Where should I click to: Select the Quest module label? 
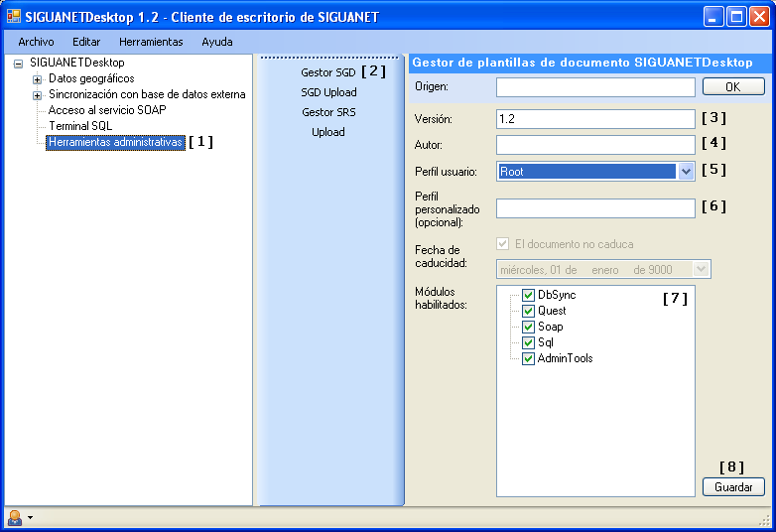coord(552,311)
